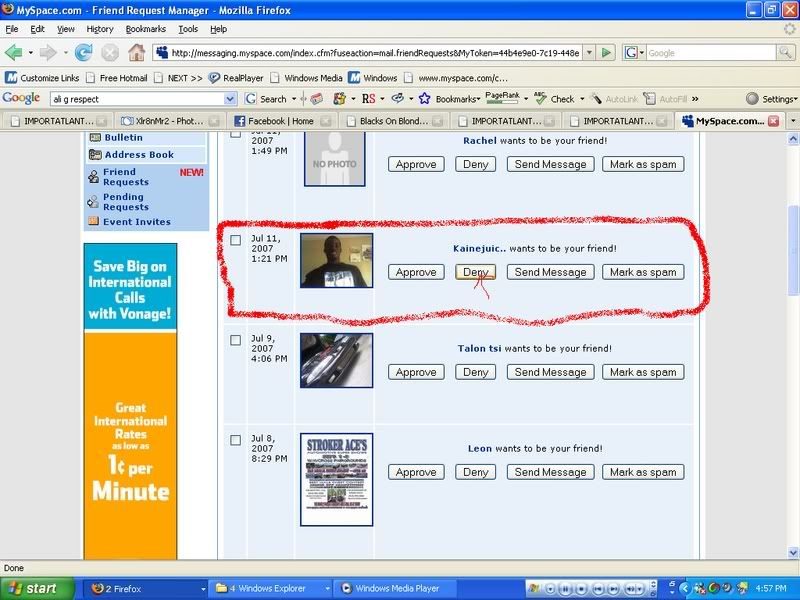Viewport: 800px width, 600px height.
Task: Run the spelling Check tool
Action: pyautogui.click(x=555, y=99)
